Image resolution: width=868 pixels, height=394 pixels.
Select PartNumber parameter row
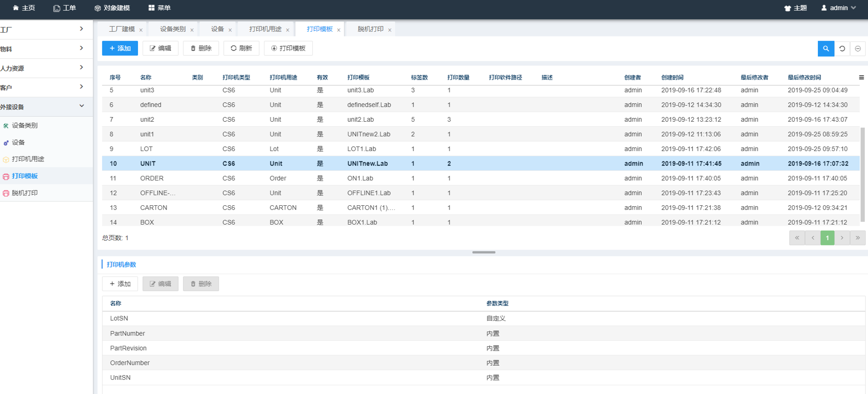pos(484,333)
